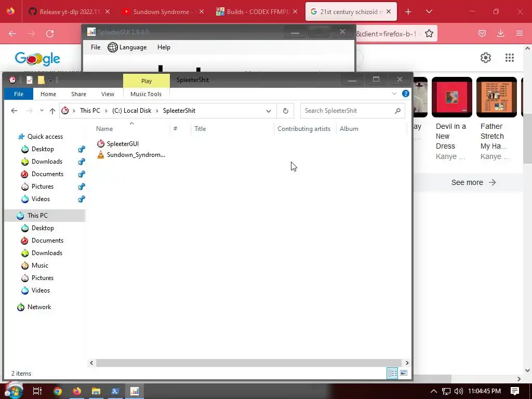Open Videos in Quick access
The height and width of the screenshot is (399, 532).
click(41, 199)
